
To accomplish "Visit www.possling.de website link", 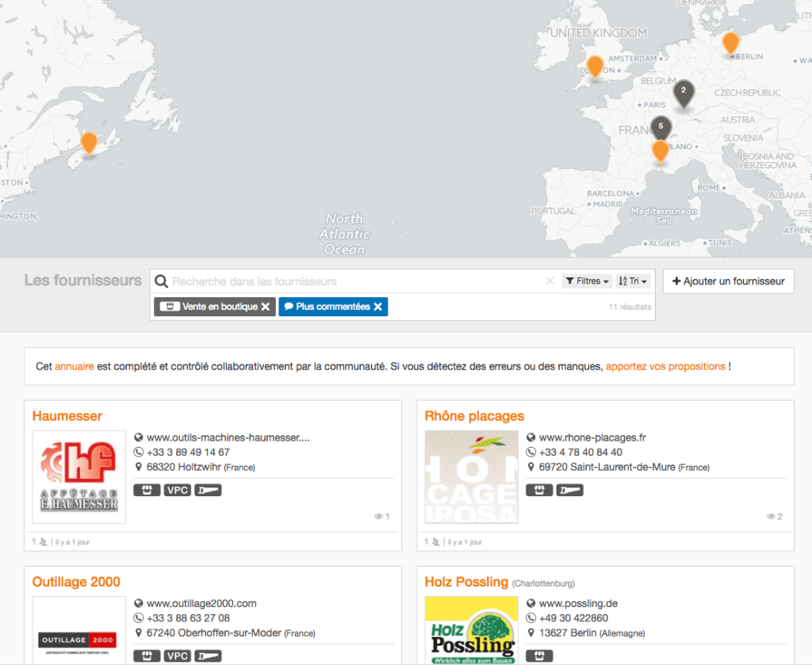I will pos(578,603).
